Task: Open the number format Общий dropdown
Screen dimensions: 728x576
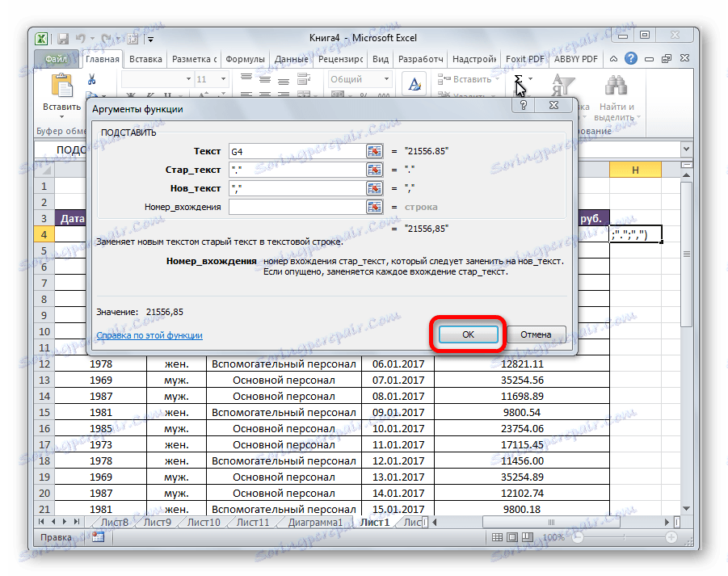Action: click(386, 79)
